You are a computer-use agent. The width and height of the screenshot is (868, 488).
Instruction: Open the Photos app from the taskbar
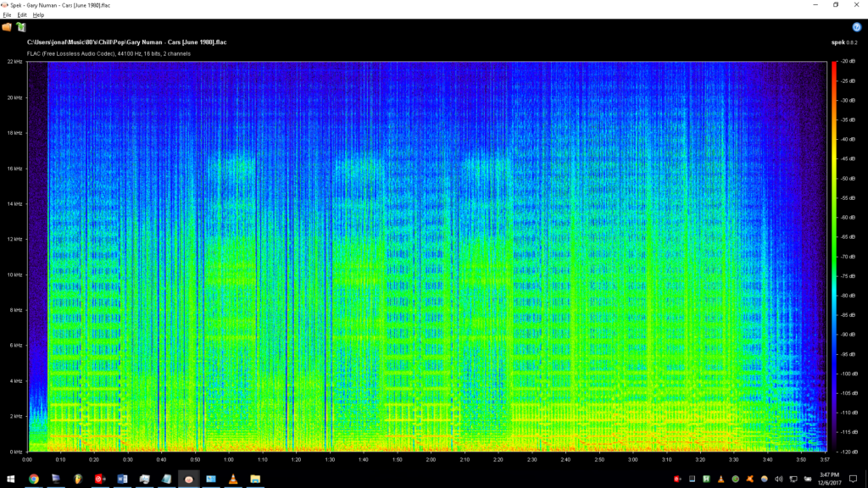211,479
